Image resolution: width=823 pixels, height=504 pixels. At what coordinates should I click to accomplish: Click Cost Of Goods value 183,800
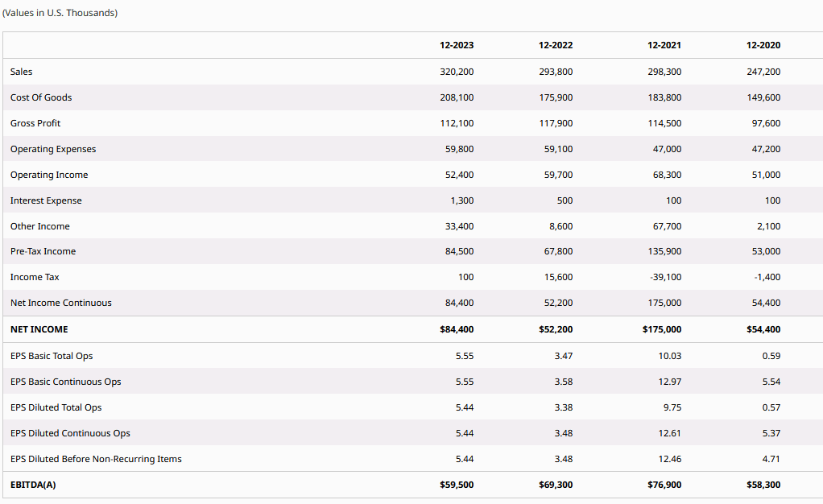coord(664,97)
